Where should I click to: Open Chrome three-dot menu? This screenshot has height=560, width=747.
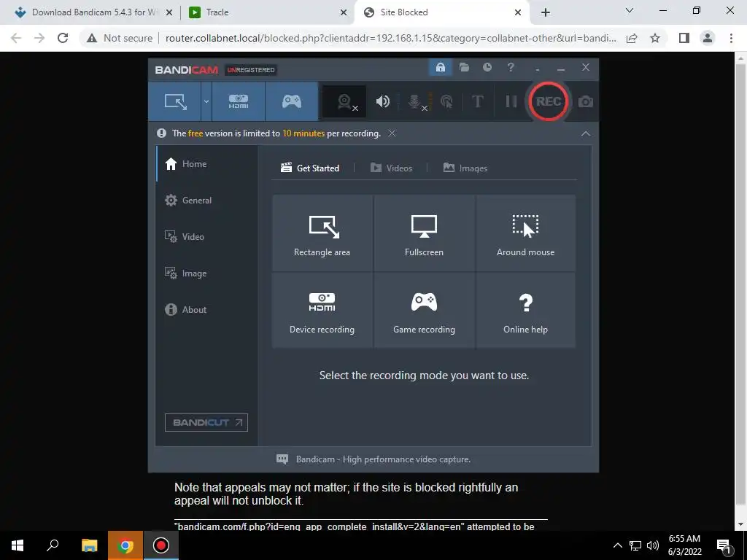pyautogui.click(x=731, y=38)
